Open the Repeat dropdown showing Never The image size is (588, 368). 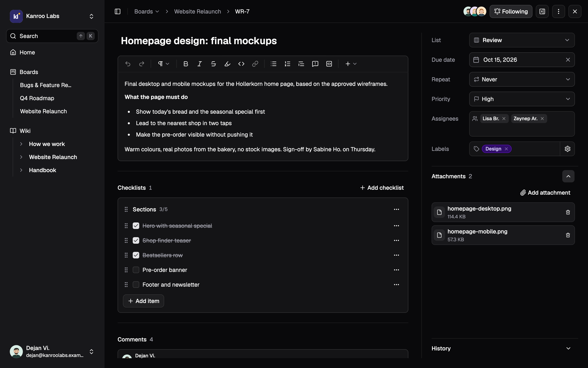(522, 79)
